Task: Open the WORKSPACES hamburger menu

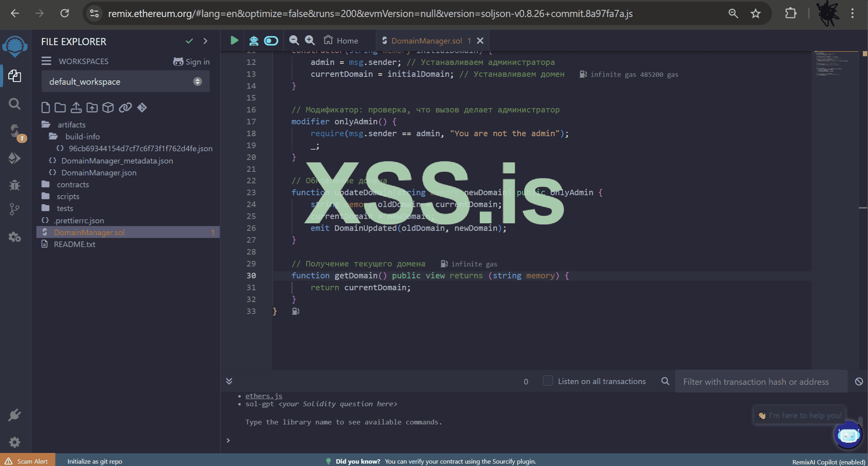Action: click(46, 61)
